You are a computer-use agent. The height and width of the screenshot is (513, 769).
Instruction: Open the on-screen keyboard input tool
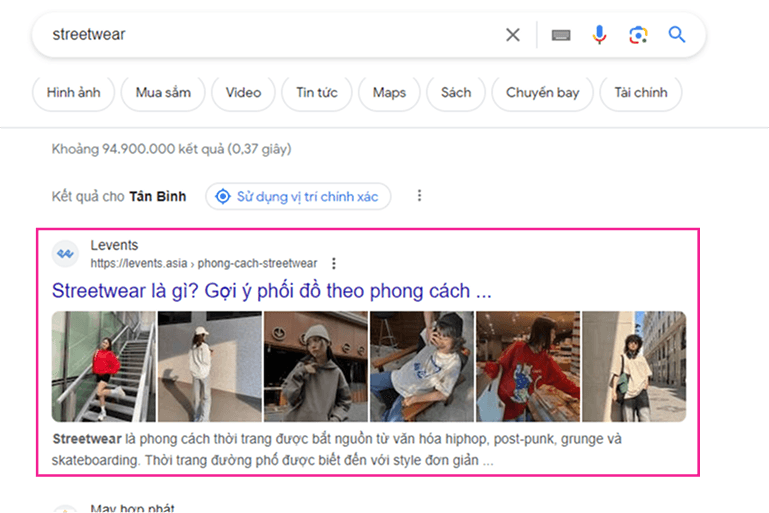click(x=561, y=35)
